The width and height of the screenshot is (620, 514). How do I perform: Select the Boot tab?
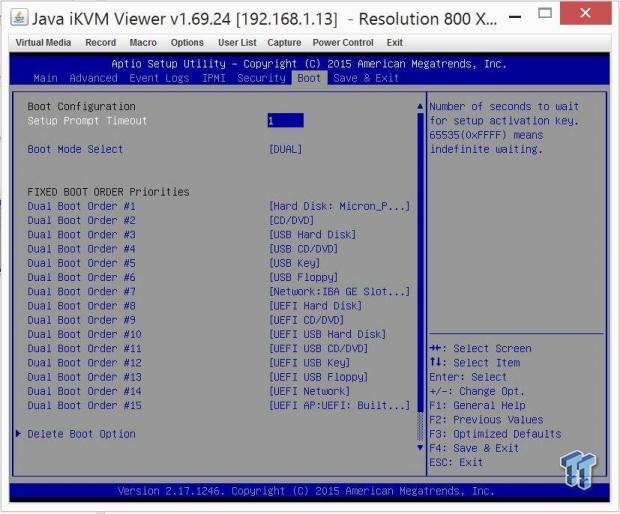coord(309,78)
